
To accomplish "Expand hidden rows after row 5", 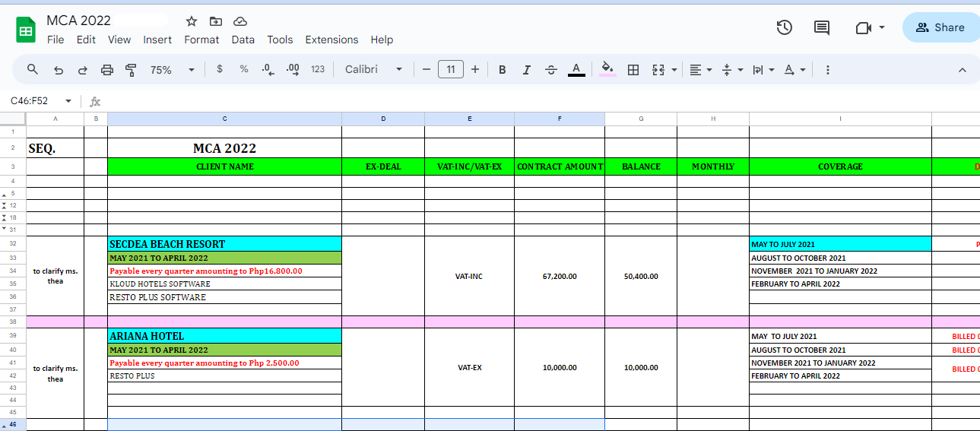I will point(5,194).
